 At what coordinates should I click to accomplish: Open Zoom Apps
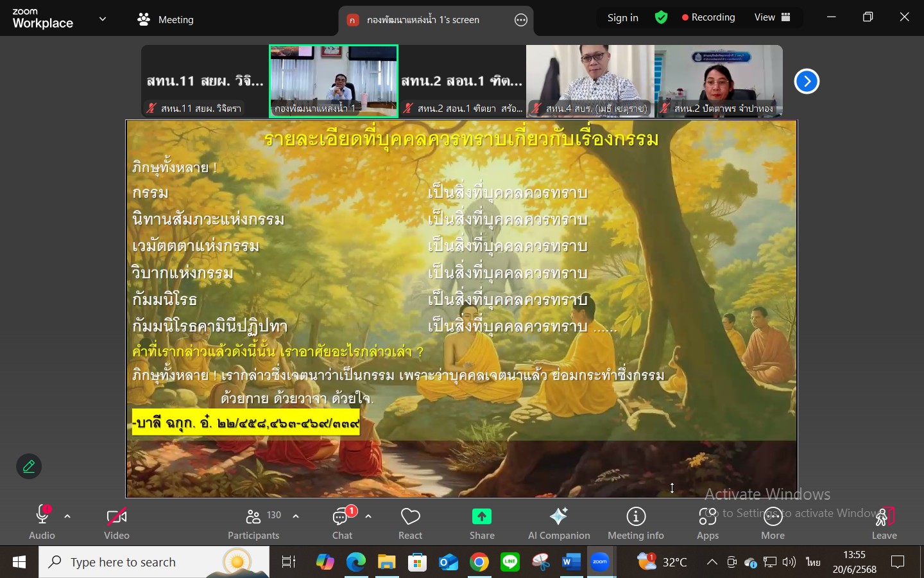pyautogui.click(x=708, y=523)
